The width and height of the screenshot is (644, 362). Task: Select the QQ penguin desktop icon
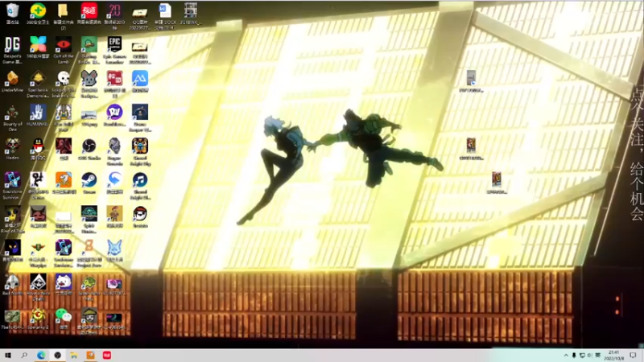tap(38, 149)
